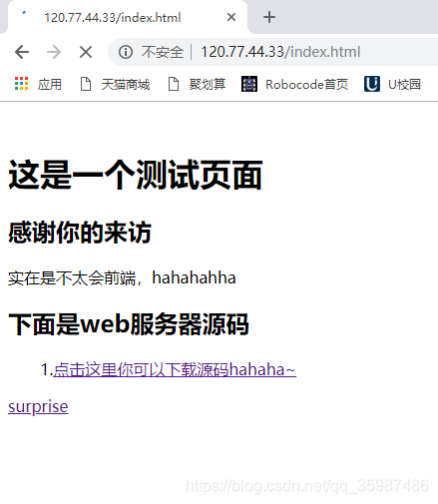
Task: Click the 天猫商城 page icon
Action: click(86, 84)
